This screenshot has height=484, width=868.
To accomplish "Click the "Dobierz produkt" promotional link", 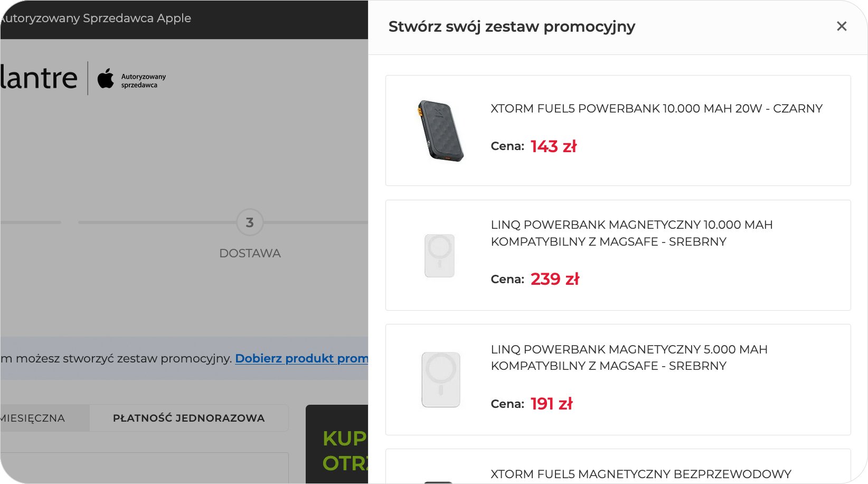I will (301, 358).
